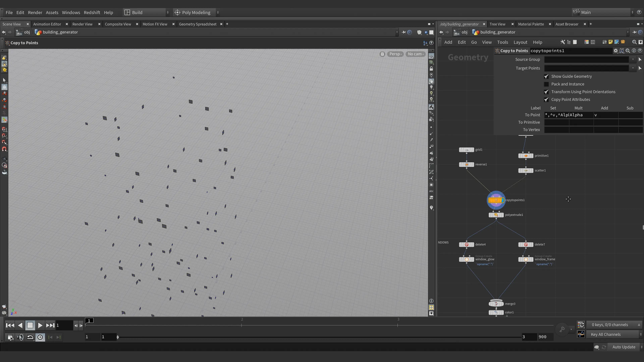Click the Source Group input field
The width and height of the screenshot is (644, 362).
(x=586, y=59)
